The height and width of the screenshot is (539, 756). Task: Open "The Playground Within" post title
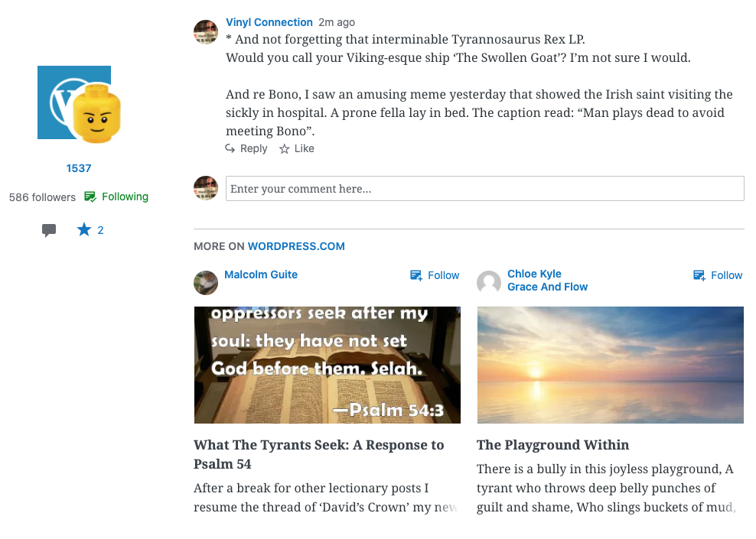tap(552, 445)
